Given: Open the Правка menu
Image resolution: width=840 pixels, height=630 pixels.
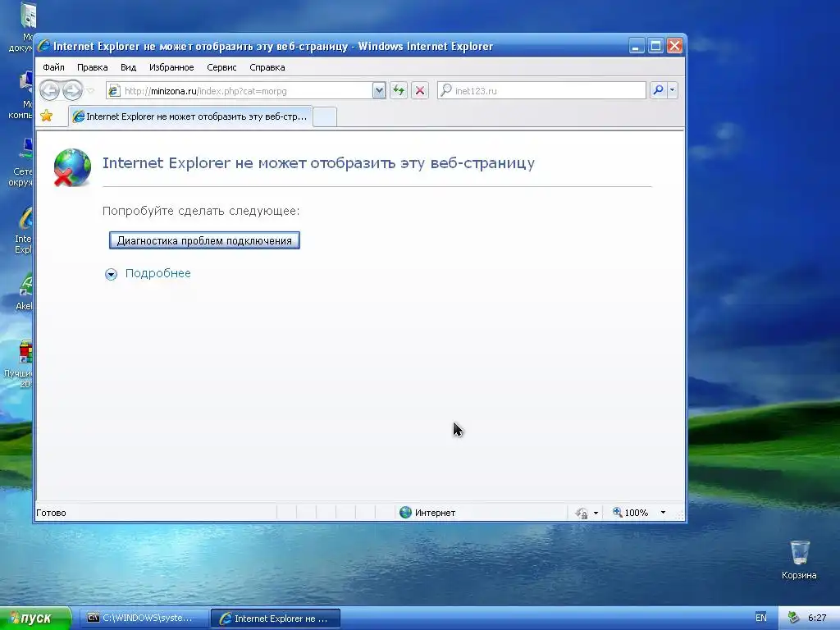Looking at the screenshot, I should point(92,67).
